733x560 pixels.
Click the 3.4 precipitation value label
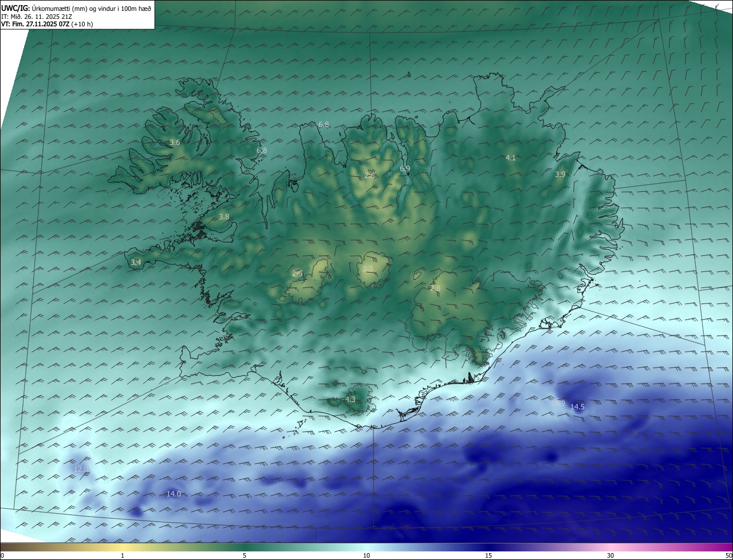[x=136, y=262]
